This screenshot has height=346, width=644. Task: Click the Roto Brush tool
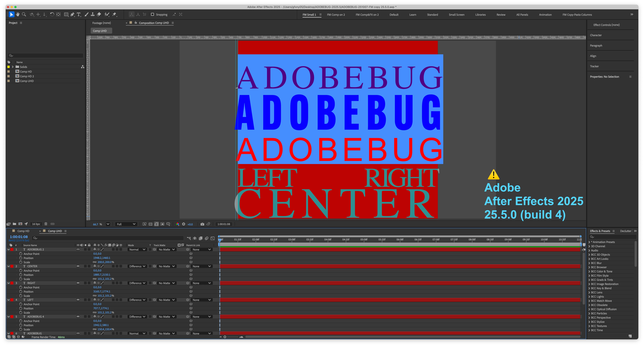[107, 14]
